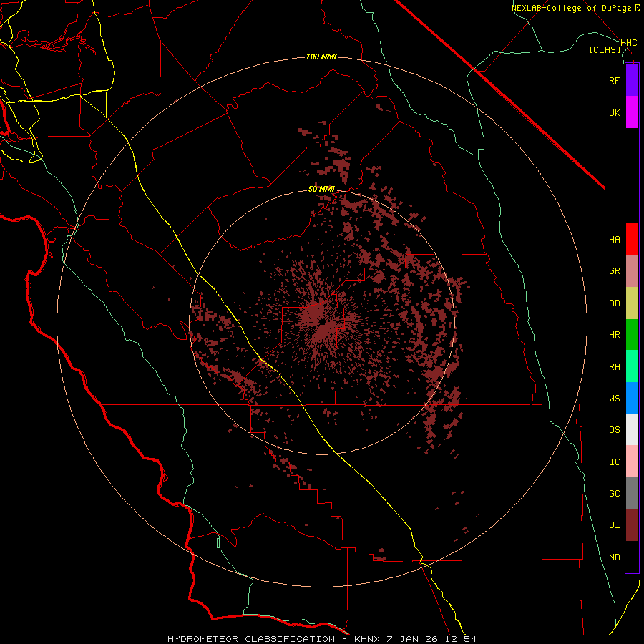Click the DS white legend swatch
The height and width of the screenshot is (644, 644).
(x=632, y=429)
